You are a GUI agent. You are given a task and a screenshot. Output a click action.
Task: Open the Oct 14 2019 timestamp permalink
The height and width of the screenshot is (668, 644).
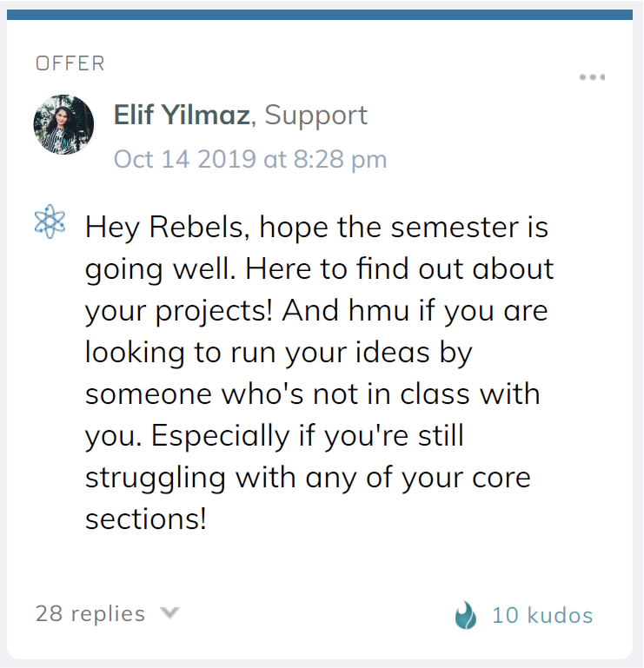tap(250, 159)
